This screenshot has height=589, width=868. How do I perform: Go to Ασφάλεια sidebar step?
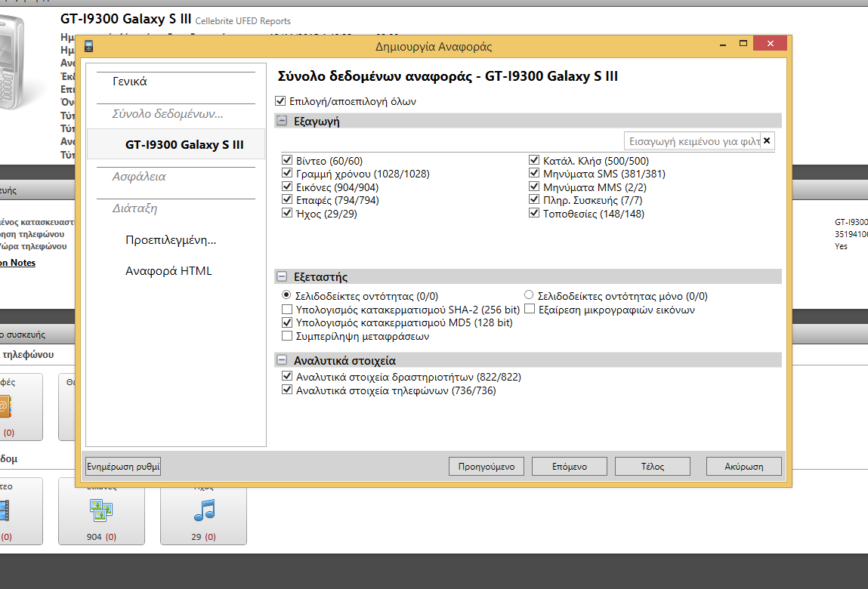click(139, 177)
